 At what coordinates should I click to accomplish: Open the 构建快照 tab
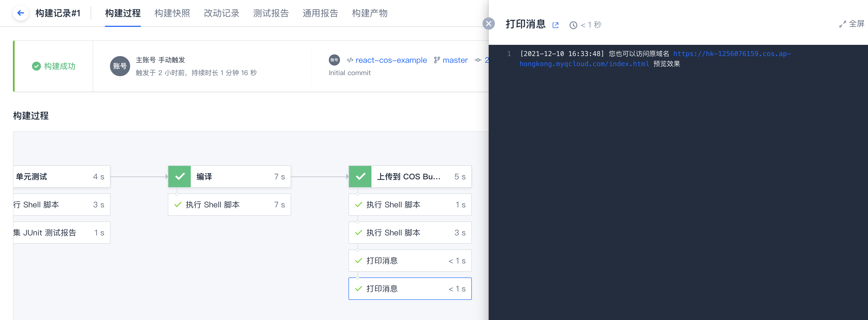click(x=172, y=13)
